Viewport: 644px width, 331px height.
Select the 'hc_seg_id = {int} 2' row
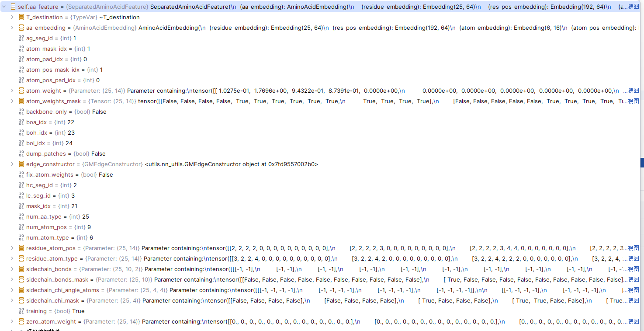pos(320,185)
